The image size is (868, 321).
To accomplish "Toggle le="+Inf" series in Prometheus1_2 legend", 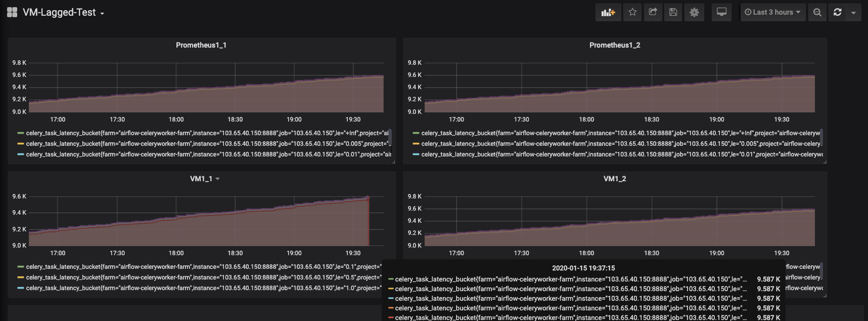I will (621, 133).
